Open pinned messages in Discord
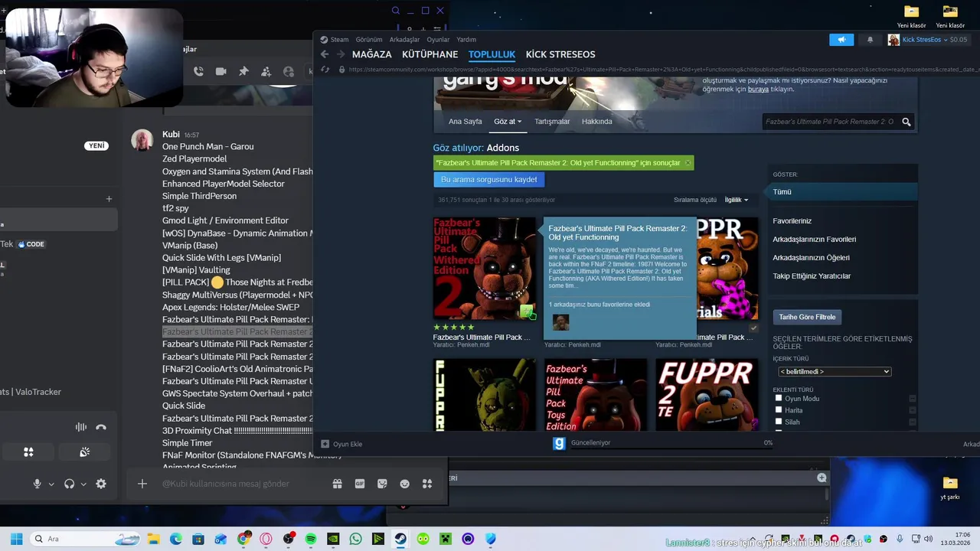This screenshot has width=980, height=551. click(243, 71)
